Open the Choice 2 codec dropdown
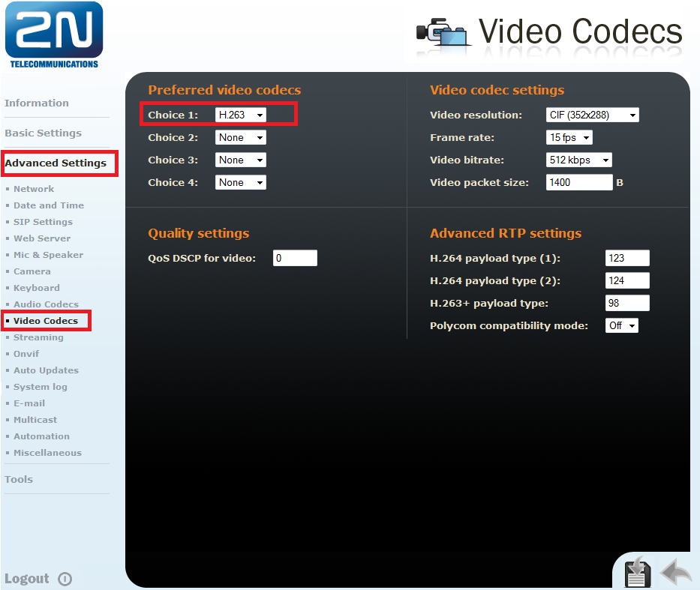Screen dimensions: 700x590 (x=240, y=137)
